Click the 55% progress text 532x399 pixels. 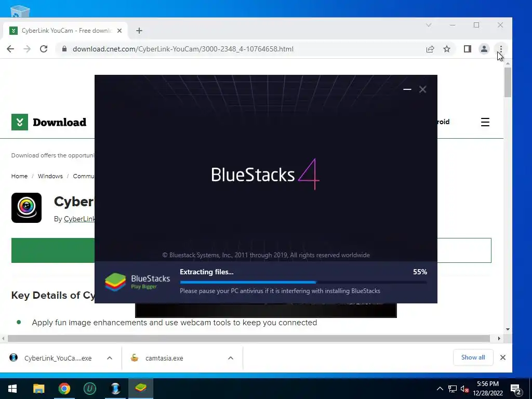420,272
